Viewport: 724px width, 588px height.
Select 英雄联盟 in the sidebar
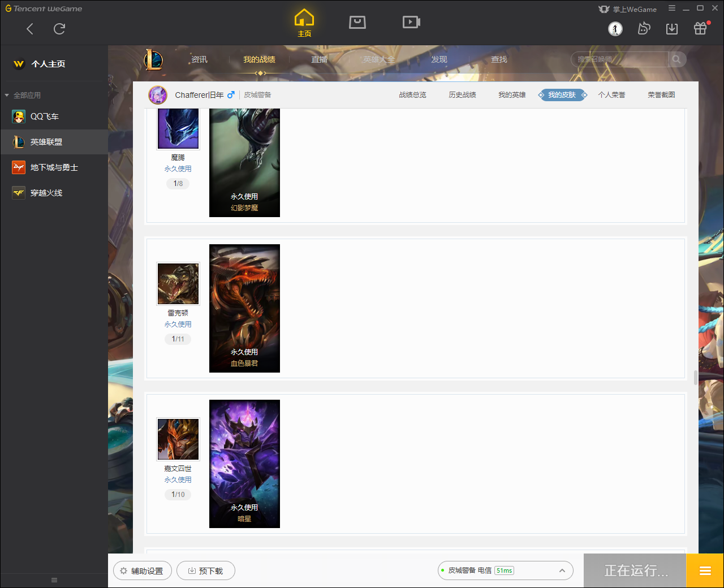click(x=54, y=142)
